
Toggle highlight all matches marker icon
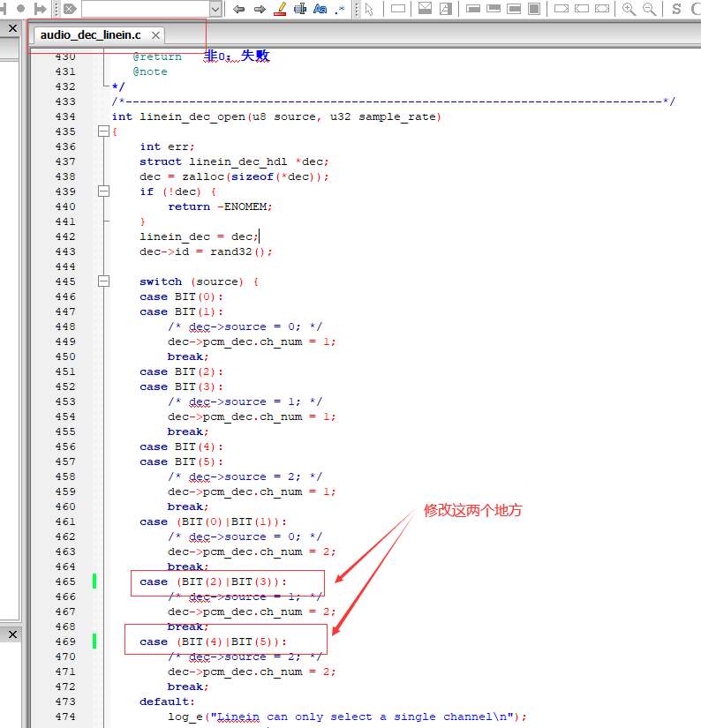280,9
